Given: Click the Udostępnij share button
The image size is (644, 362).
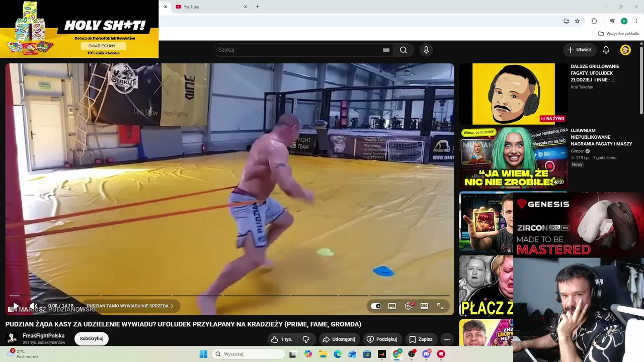Looking at the screenshot, I should (x=339, y=339).
